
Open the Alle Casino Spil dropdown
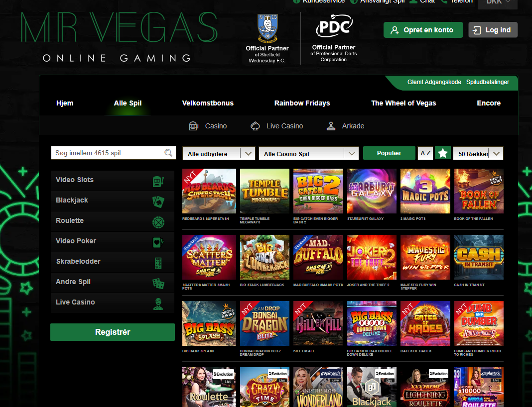308,154
